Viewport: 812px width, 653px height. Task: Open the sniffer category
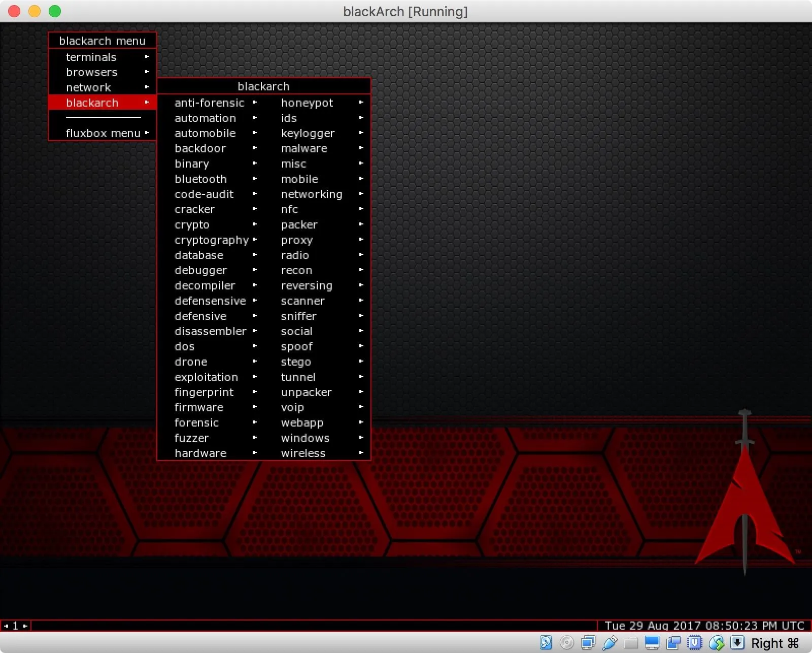(317, 316)
